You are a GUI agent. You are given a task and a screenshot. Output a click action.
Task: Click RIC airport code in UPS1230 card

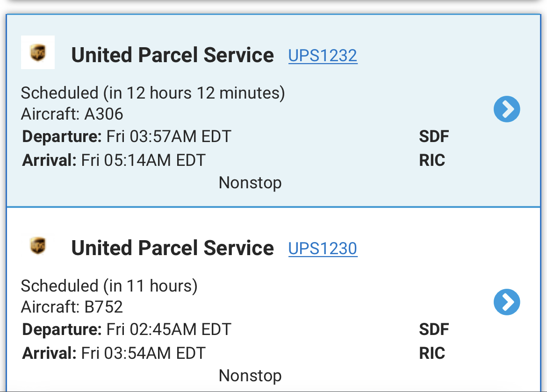pyautogui.click(x=432, y=353)
